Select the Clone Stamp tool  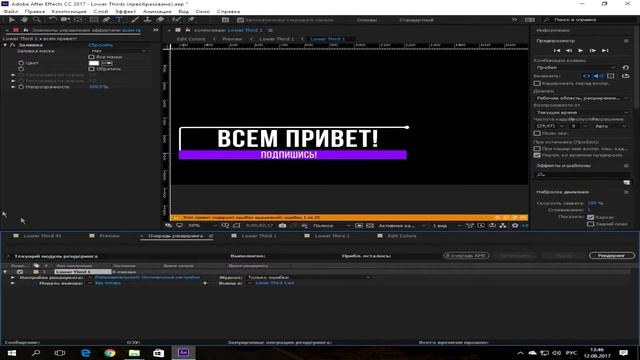(147, 20)
